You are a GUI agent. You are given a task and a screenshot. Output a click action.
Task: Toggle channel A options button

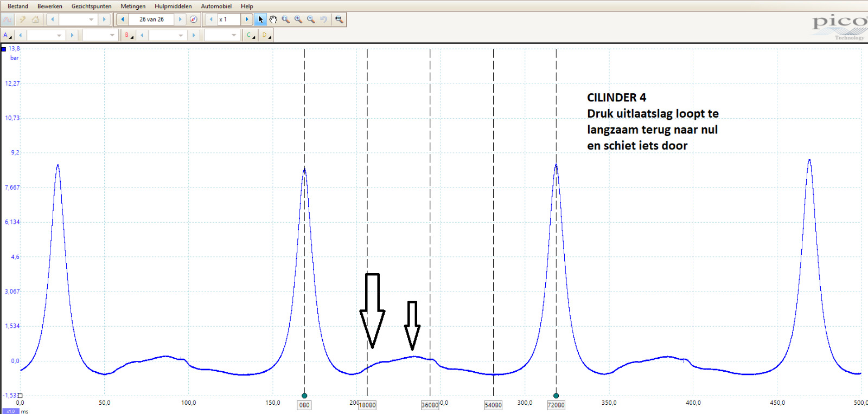click(x=7, y=35)
